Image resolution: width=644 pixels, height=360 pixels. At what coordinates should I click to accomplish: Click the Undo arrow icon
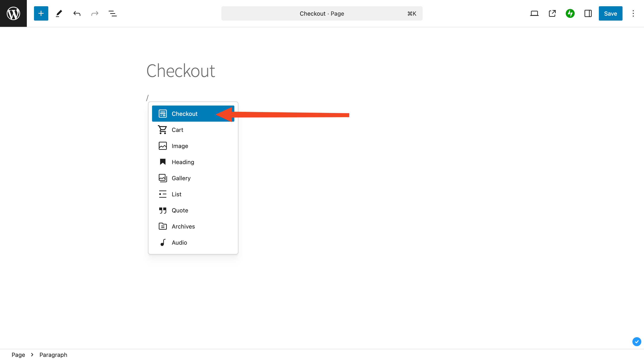point(76,13)
